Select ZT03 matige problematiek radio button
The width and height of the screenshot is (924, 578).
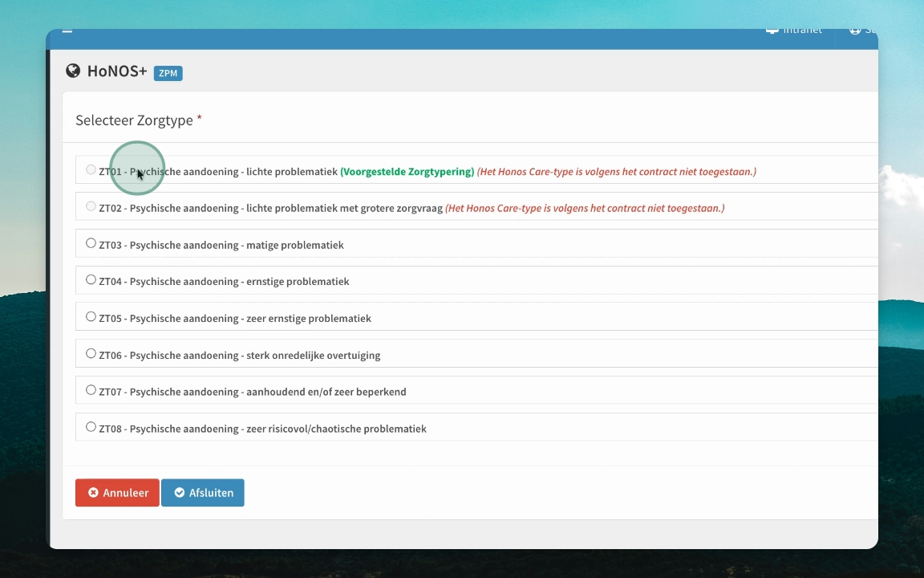[x=91, y=243]
